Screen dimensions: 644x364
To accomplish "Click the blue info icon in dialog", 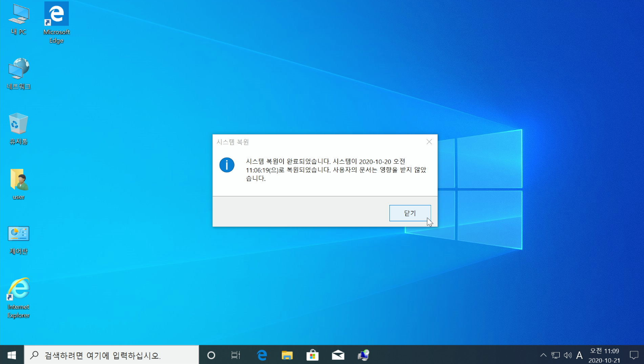I will point(227,165).
